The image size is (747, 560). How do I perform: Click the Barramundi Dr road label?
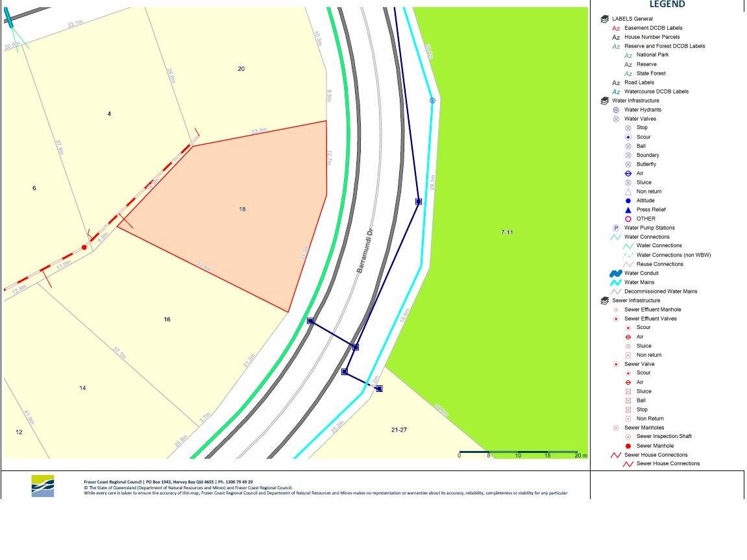pos(366,250)
